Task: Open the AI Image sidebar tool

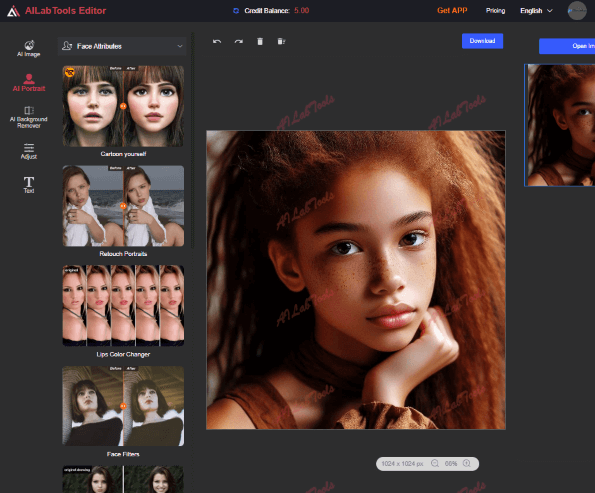Action: (29, 48)
